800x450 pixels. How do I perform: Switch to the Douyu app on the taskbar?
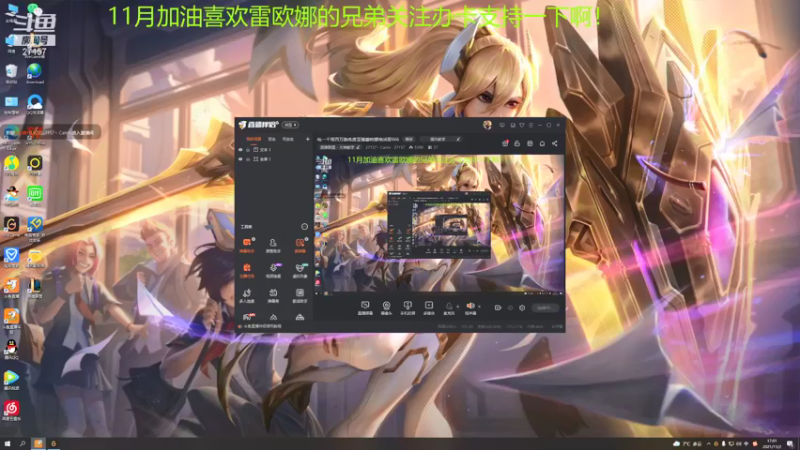[38, 443]
